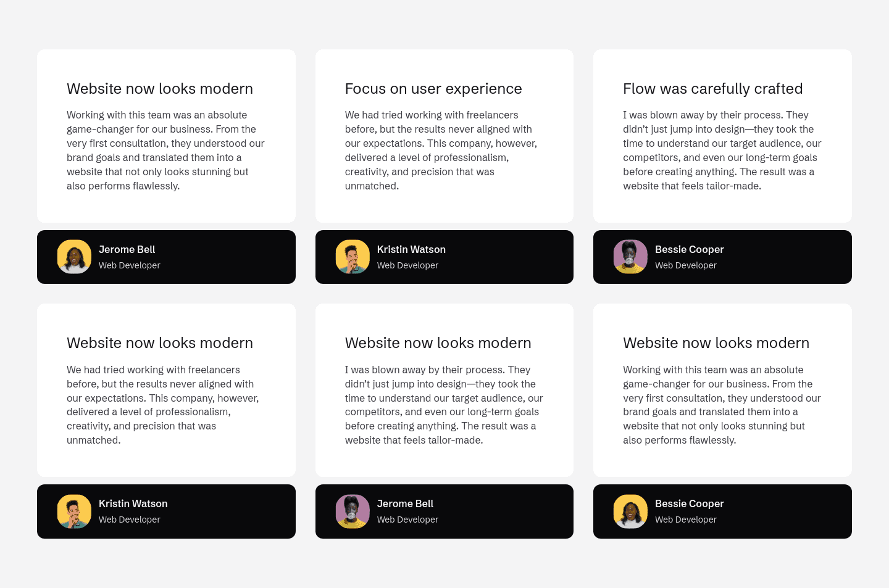Click the 'I was blown away' paragraph above Jerome Bell
The image size is (889, 588).
444,405
